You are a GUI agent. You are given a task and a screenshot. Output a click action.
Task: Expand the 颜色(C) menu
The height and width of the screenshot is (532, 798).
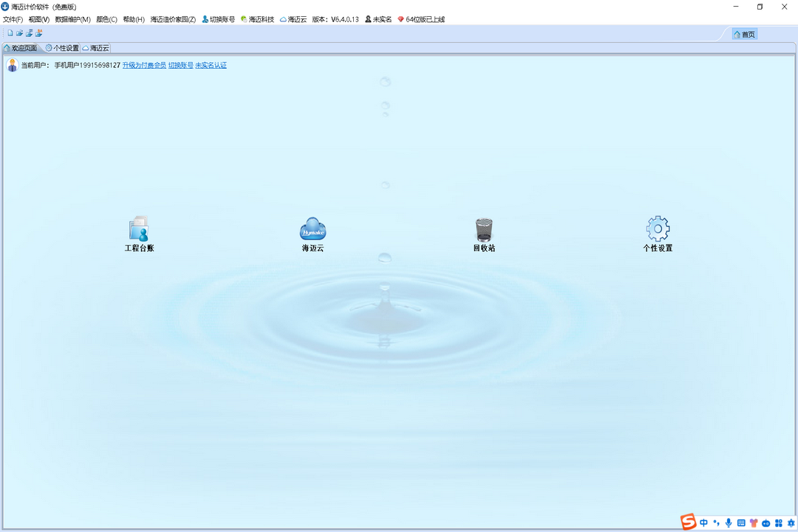pos(106,19)
